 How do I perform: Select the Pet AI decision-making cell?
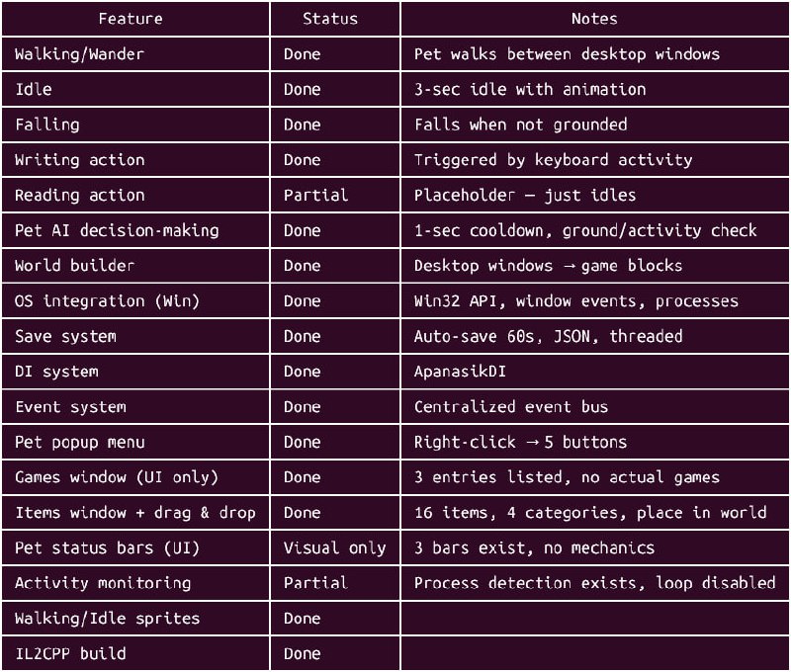[117, 230]
